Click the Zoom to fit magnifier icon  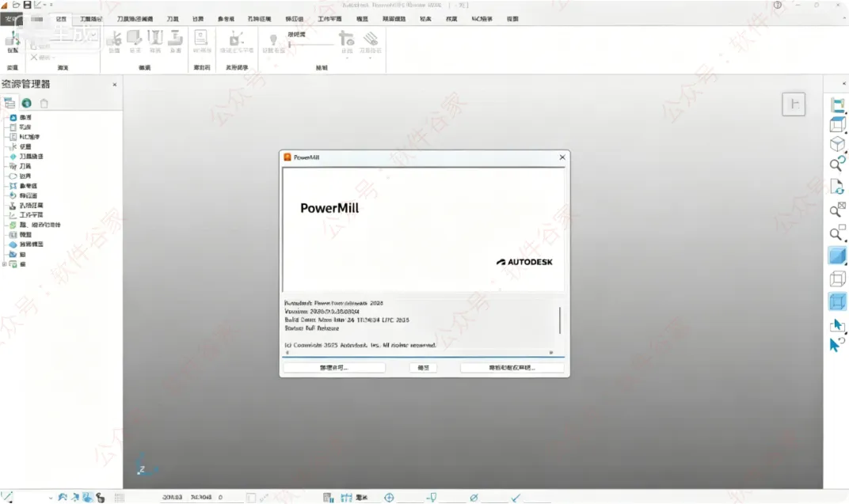click(x=837, y=210)
